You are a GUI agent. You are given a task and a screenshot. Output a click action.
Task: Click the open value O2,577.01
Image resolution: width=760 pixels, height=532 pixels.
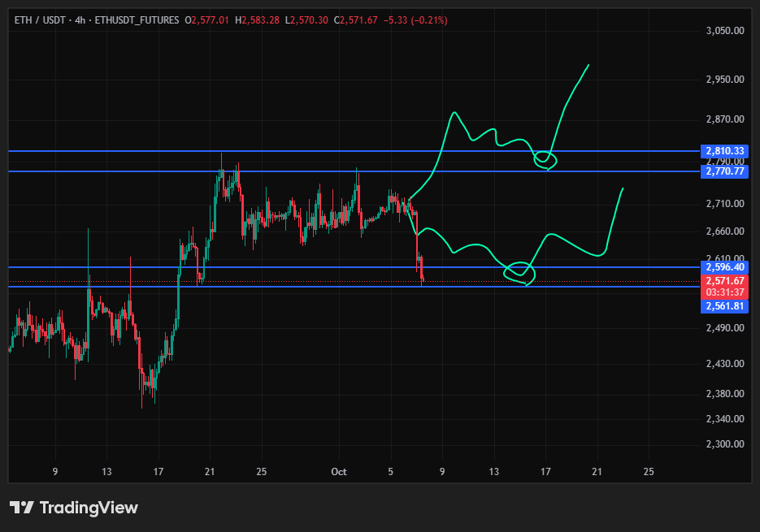(206, 20)
